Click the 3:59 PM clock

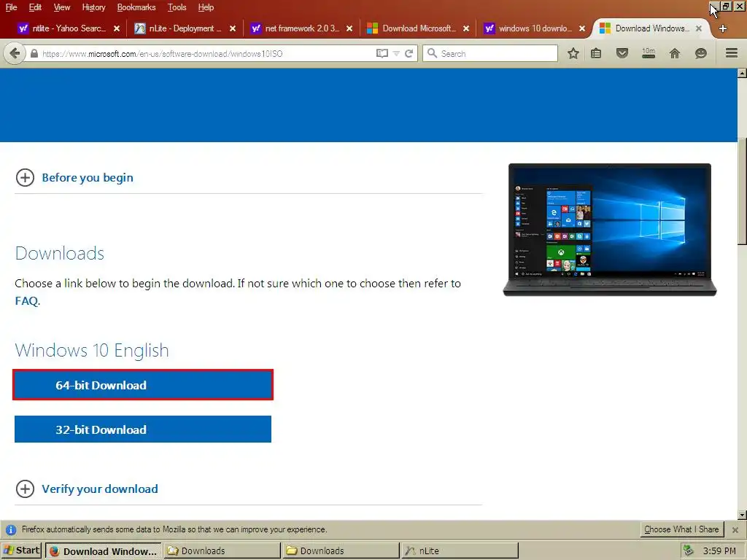point(719,551)
